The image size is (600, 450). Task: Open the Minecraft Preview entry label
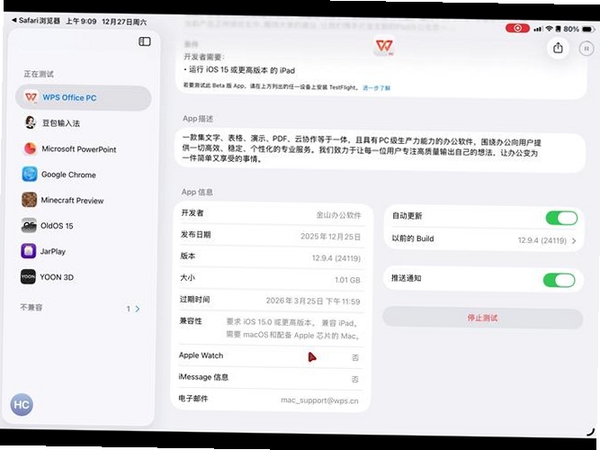click(x=72, y=201)
